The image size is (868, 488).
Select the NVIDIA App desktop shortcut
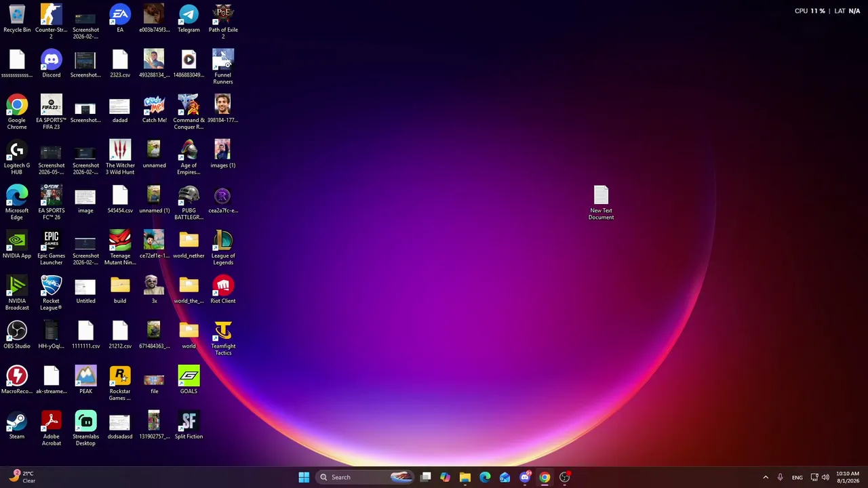(x=17, y=245)
